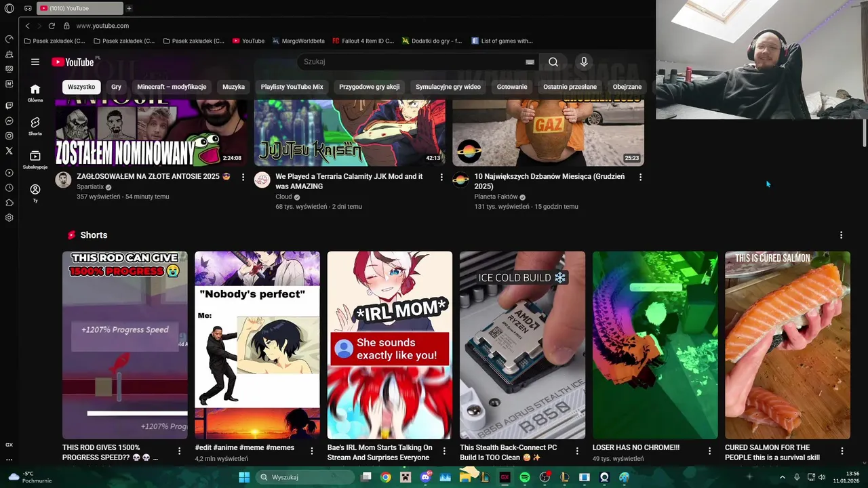Screen dimensions: 868x488
Task: Open the GX Corner controller icon
Action: point(28,8)
